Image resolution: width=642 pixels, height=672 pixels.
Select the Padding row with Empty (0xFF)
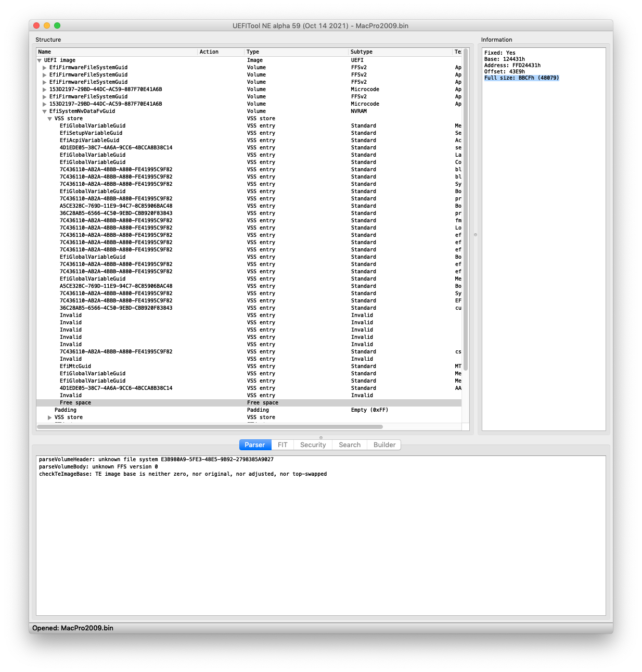(x=249, y=410)
